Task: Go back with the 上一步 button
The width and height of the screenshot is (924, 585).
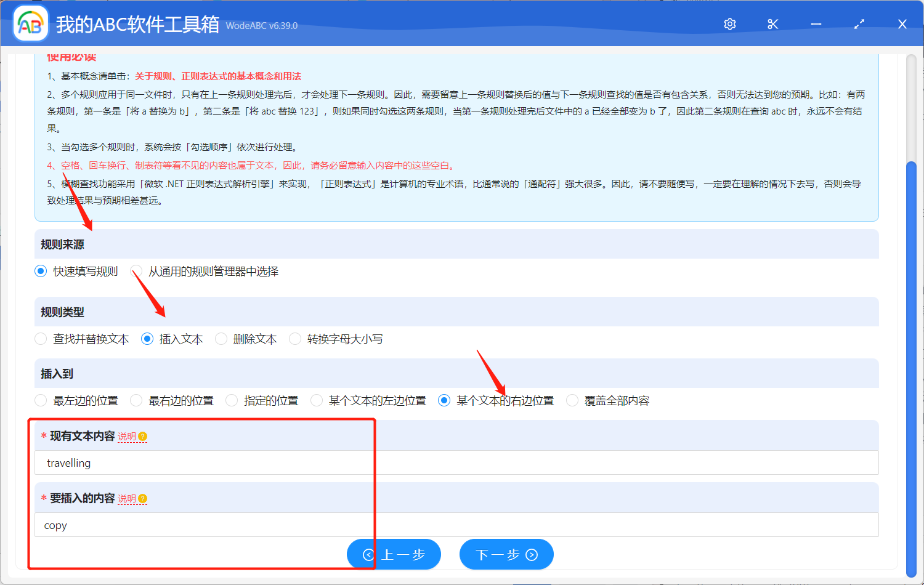Action: coord(394,555)
